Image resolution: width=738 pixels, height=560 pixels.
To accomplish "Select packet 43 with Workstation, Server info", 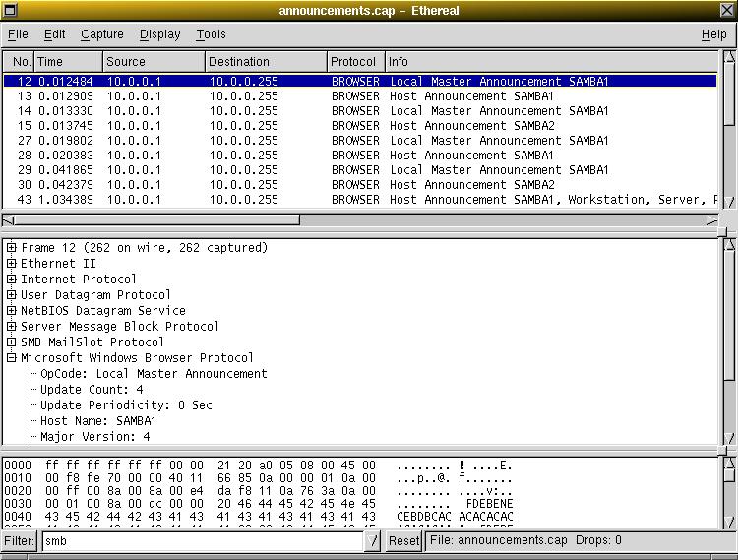I will 360,200.
